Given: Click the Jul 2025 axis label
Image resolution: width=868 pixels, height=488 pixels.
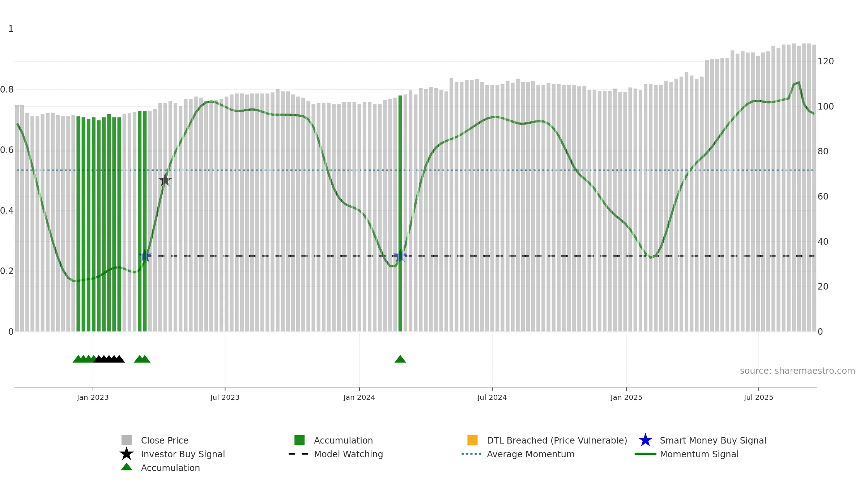Looking at the screenshot, I should pos(758,398).
